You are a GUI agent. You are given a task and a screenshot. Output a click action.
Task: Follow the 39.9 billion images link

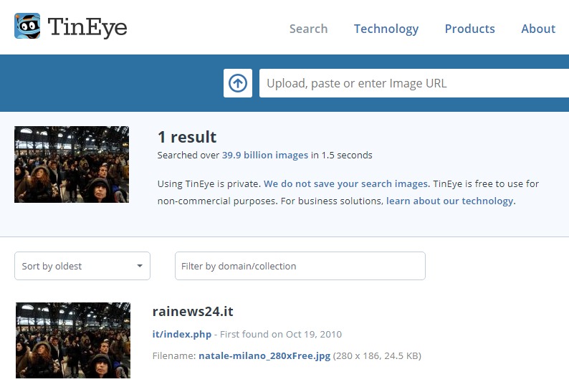tap(265, 156)
